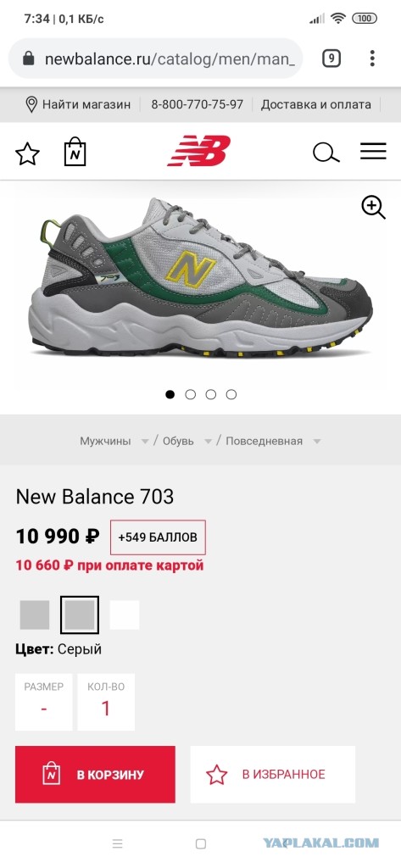Open the Размер size selector
The height and width of the screenshot is (868, 401).
[x=44, y=702]
